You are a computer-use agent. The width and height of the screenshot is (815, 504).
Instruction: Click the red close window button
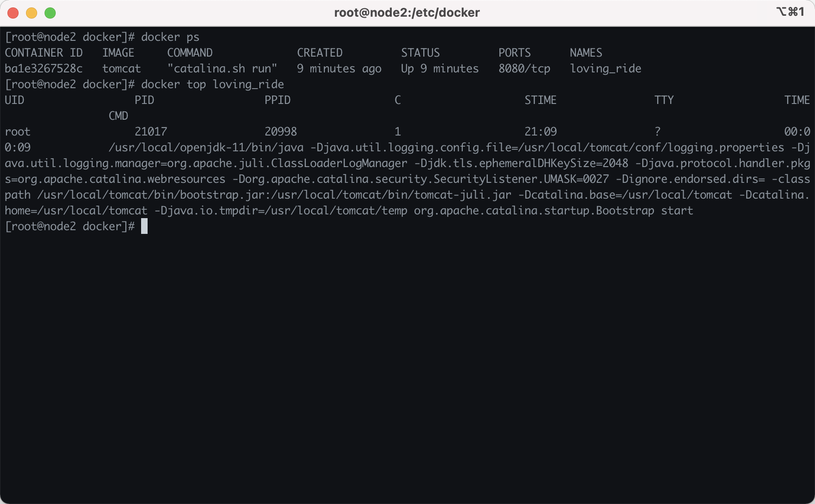pyautogui.click(x=13, y=13)
